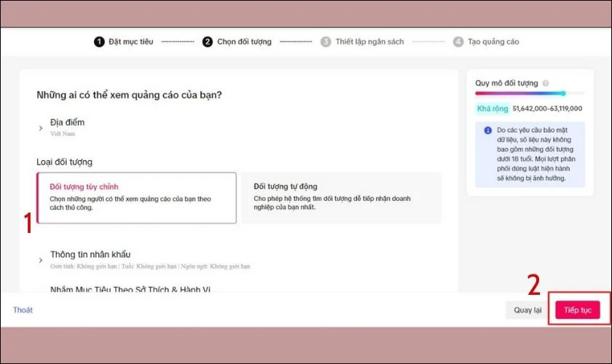Screen dimensions: 612x364
Task: Go to the Đặt mục tiêu step
Action: click(130, 41)
